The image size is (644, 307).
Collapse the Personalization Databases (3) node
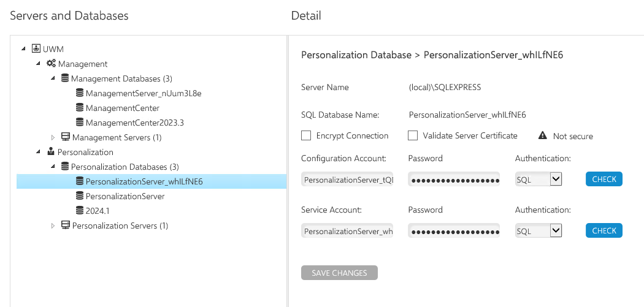(53, 167)
